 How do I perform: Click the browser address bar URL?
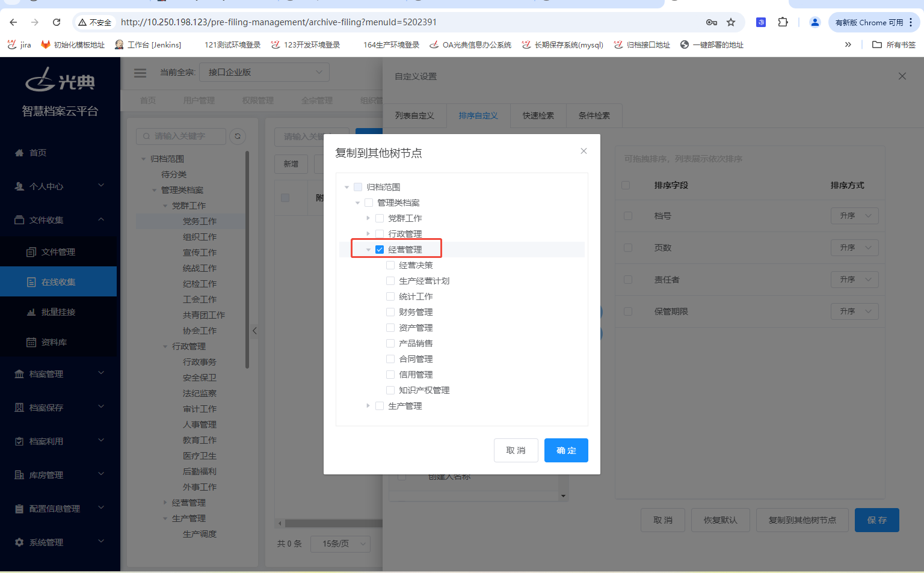coord(279,22)
